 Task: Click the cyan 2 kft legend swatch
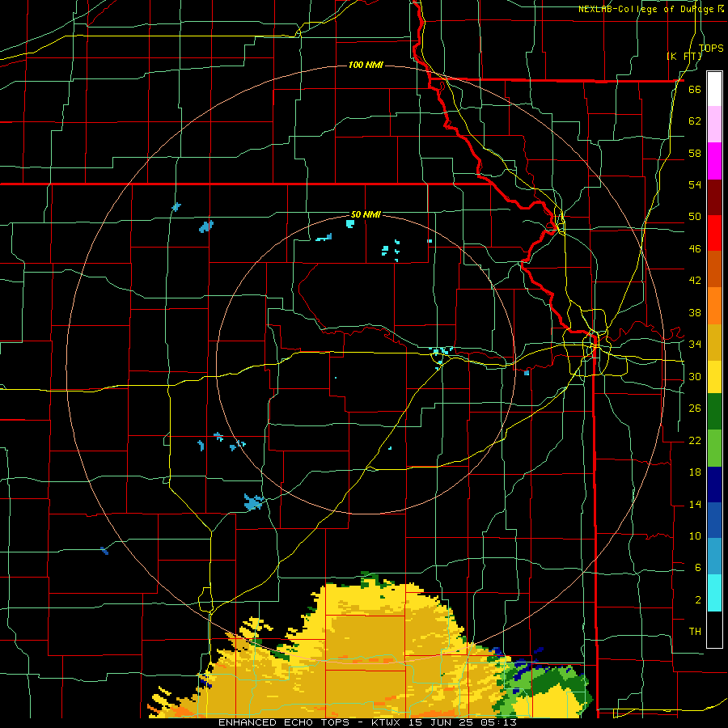tap(714, 593)
